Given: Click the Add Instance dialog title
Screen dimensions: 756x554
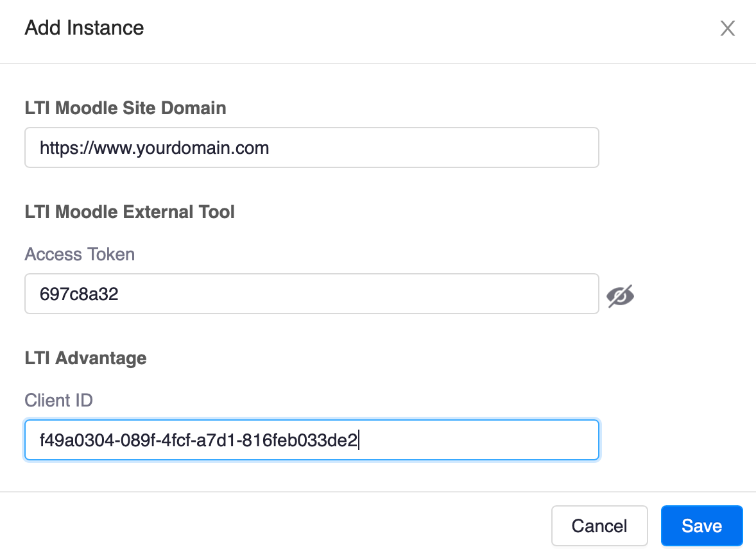Looking at the screenshot, I should click(x=84, y=28).
